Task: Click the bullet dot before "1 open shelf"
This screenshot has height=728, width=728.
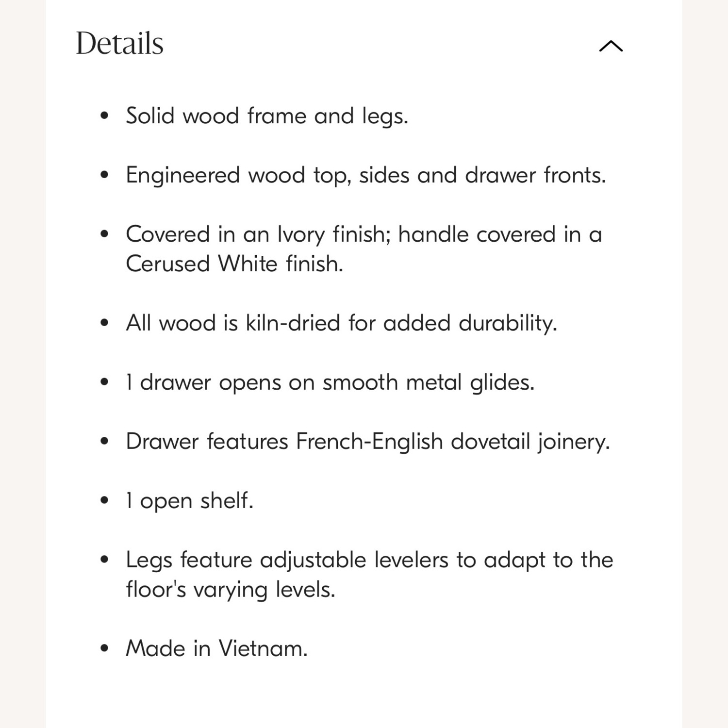Action: (x=104, y=501)
